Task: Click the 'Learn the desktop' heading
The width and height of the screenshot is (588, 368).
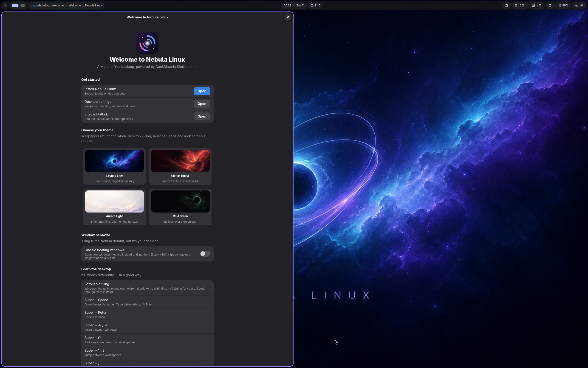Action: 96,269
